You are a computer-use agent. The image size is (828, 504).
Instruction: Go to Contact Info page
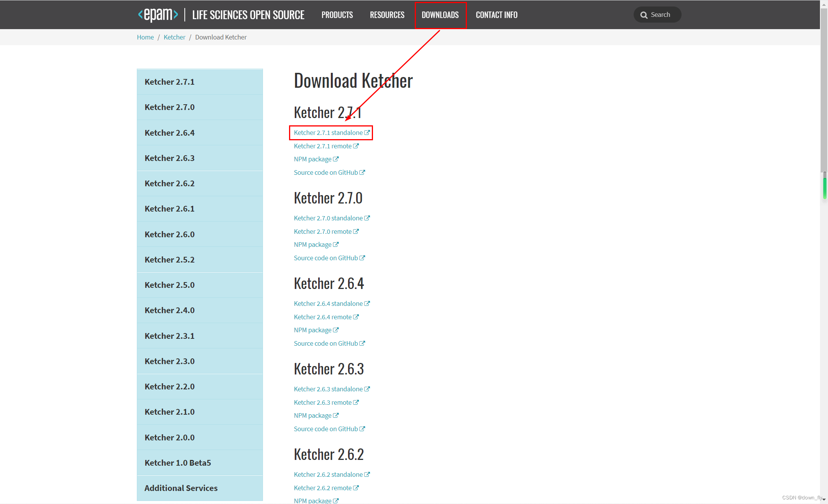tap(496, 15)
